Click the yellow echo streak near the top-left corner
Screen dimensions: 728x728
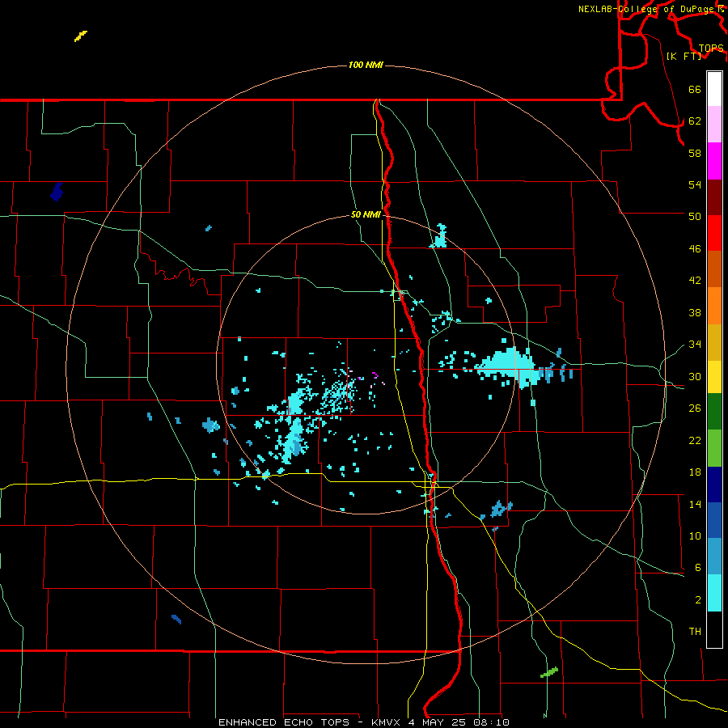pos(81,36)
